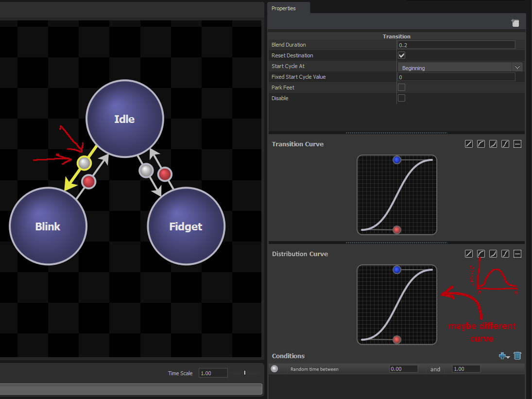Apply the S-curve Transition Curve preset

point(505,144)
